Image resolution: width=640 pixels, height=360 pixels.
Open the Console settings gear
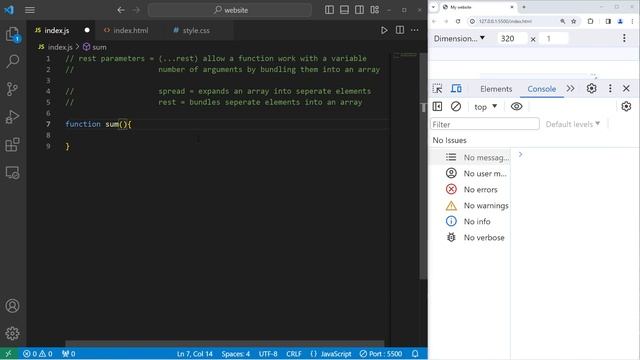(x=626, y=107)
